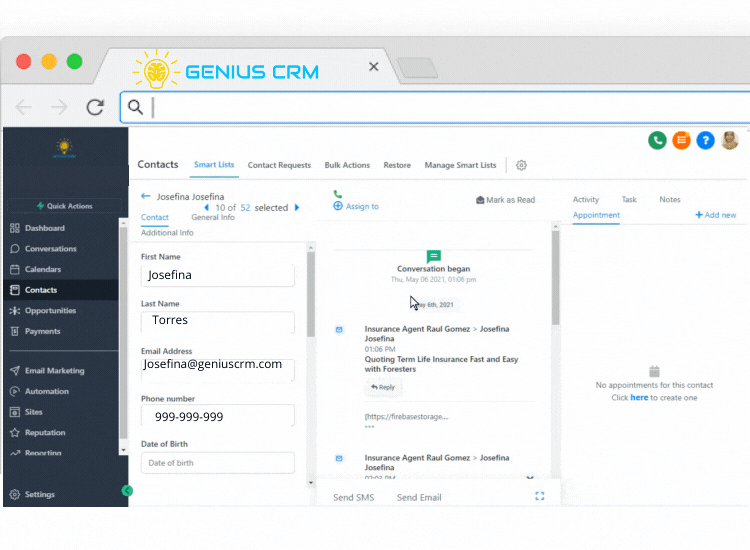Image resolution: width=750 pixels, height=550 pixels.
Task: Click the Sites icon in sidebar
Action: coord(15,412)
